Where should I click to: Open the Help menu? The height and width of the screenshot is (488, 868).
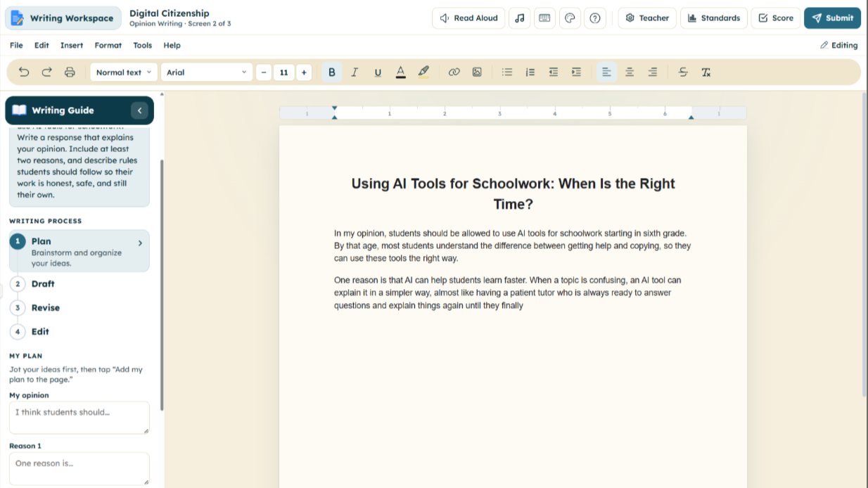(172, 45)
